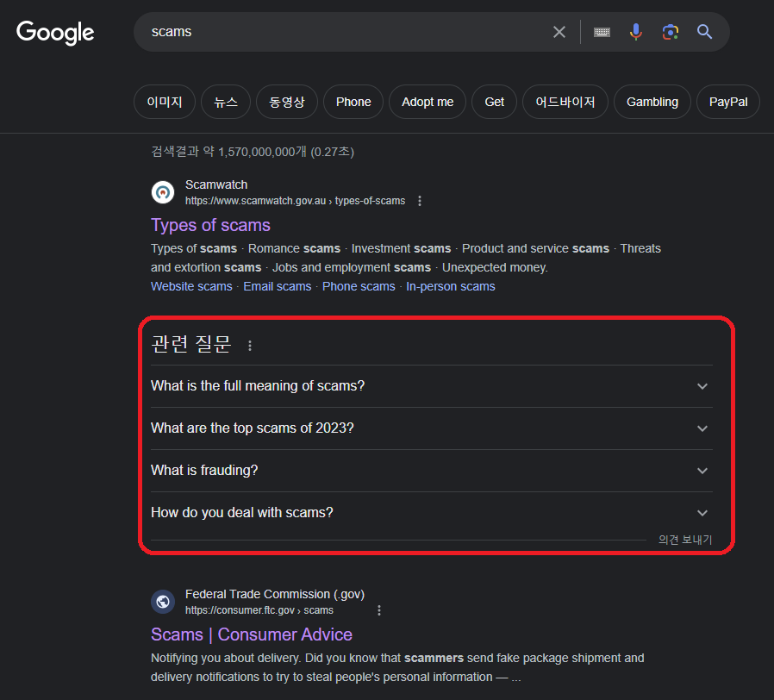Screen dimensions: 774x700
Task: Open the Website scams sitelink
Action: pyautogui.click(x=191, y=286)
